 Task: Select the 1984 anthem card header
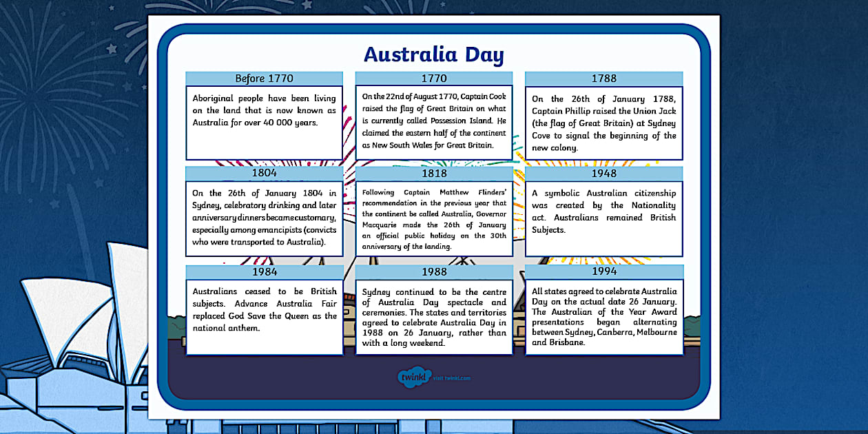click(x=265, y=271)
